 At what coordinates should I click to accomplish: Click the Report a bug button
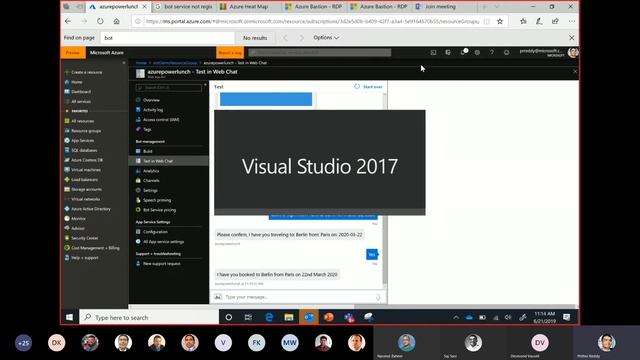[230, 53]
